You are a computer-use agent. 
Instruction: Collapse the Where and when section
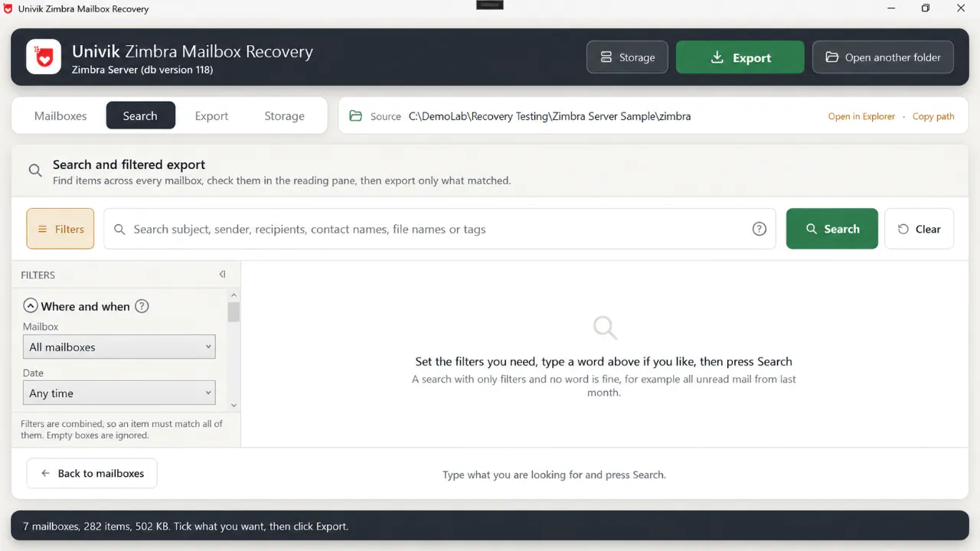click(x=31, y=306)
